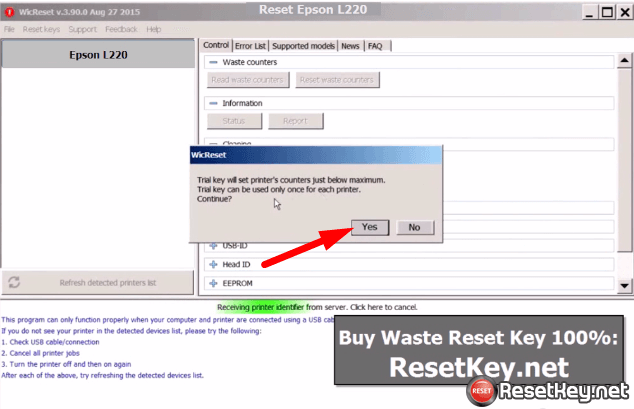Switch to the News tab
Viewport: 634px width, 409px height.
[x=350, y=46]
